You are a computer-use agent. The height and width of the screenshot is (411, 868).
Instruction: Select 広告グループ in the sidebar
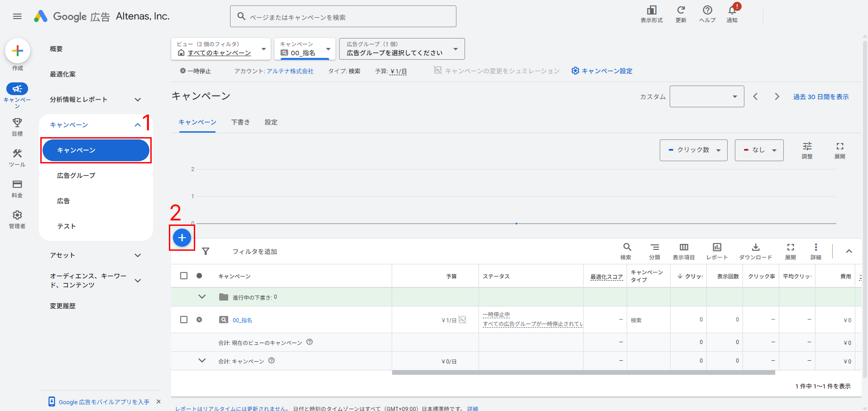pos(76,176)
